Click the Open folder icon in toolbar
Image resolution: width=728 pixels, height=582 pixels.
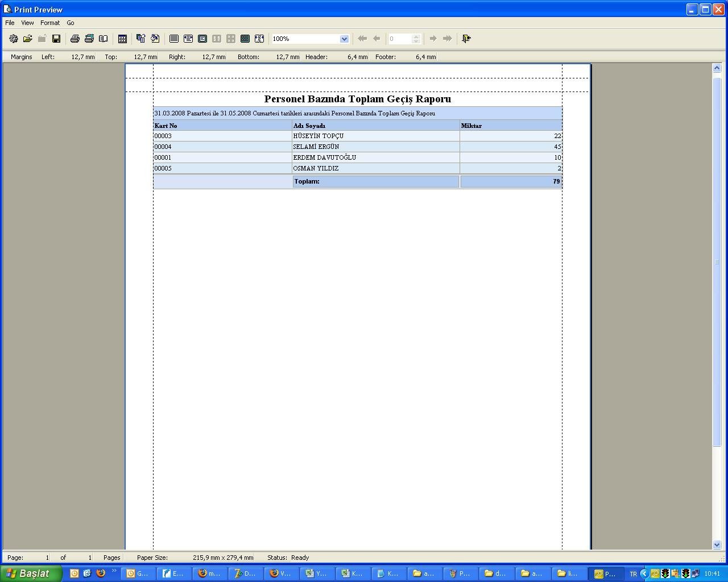point(27,39)
